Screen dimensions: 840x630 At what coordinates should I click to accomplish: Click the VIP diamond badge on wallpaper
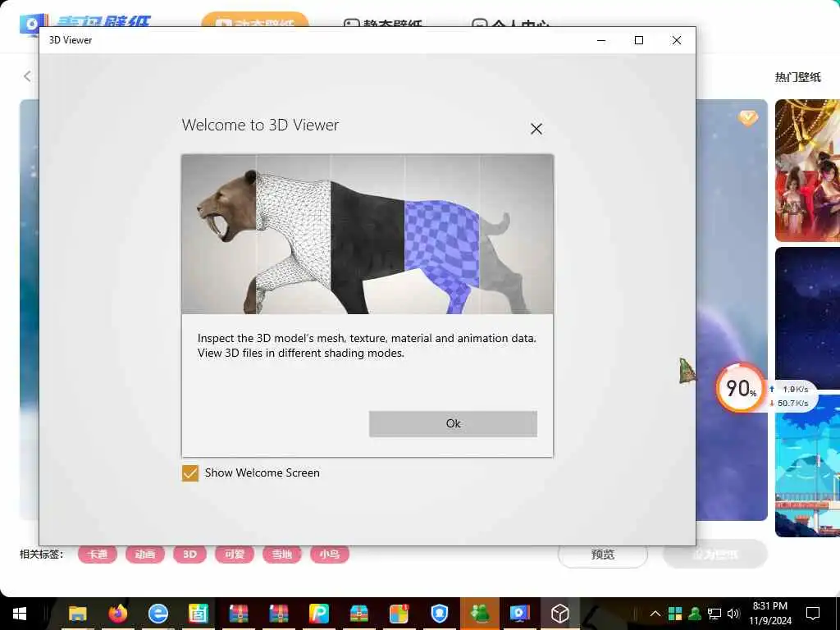tap(748, 118)
